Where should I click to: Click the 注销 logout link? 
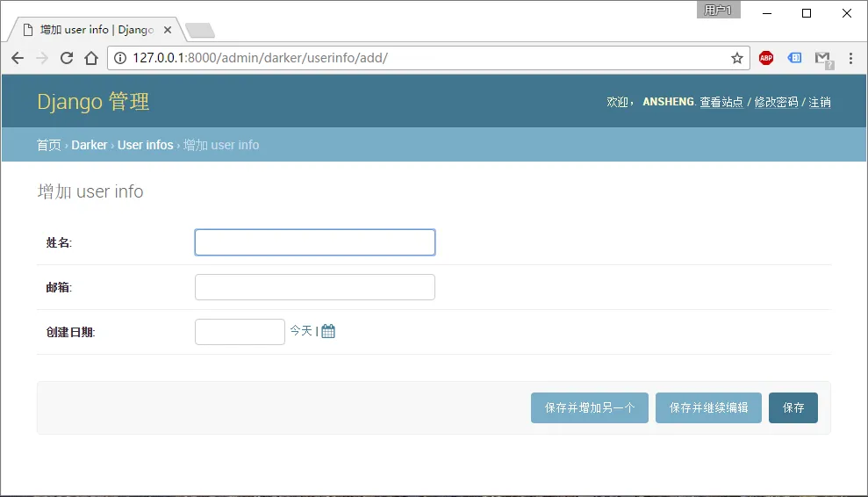click(x=819, y=102)
